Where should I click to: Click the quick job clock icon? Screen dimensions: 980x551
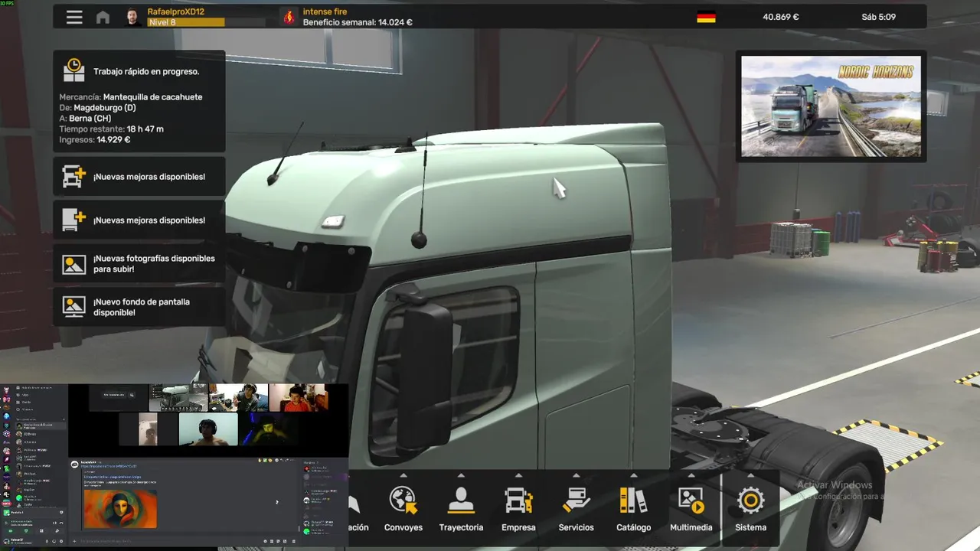(x=74, y=70)
